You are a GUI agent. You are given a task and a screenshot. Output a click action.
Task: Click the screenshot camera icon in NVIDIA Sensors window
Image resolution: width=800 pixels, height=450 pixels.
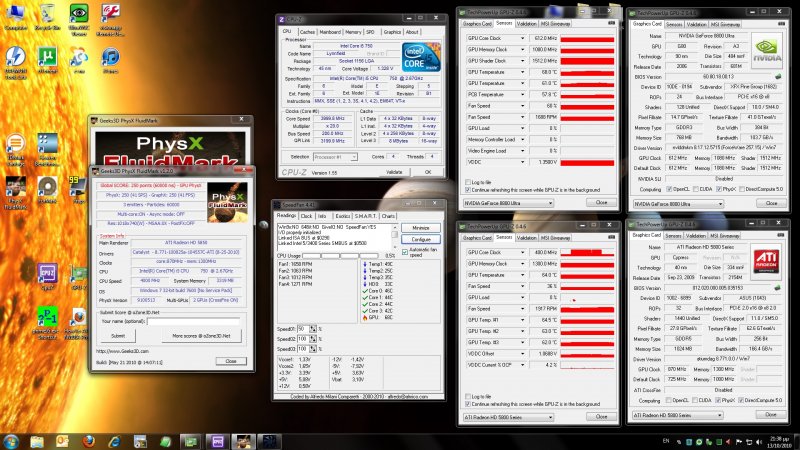tap(611, 23)
